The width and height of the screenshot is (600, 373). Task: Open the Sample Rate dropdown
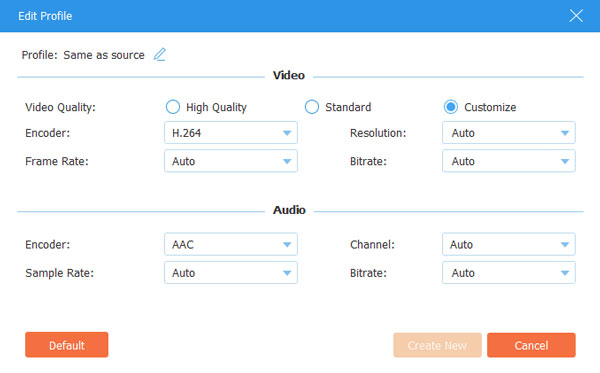[231, 273]
